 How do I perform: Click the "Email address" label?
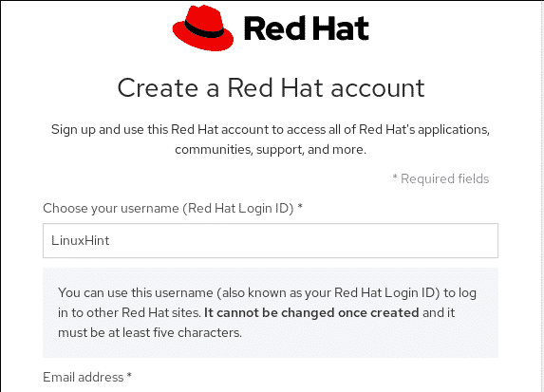coord(84,377)
